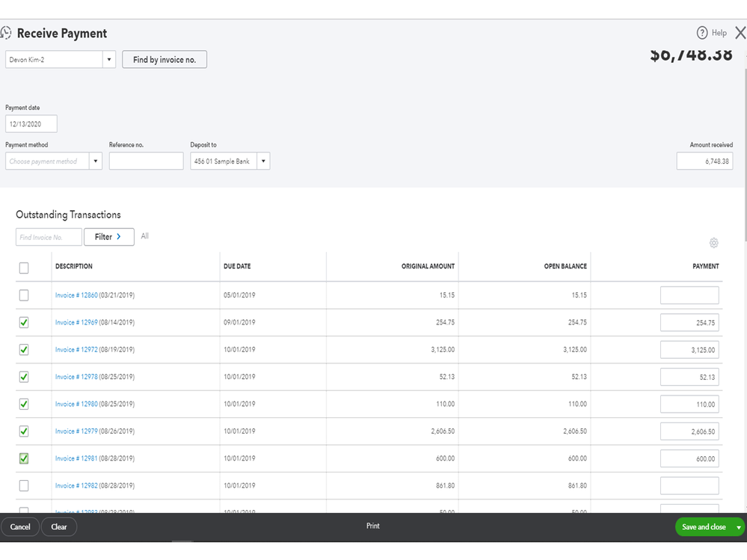Click payment box showing 3,125.00

(689, 349)
